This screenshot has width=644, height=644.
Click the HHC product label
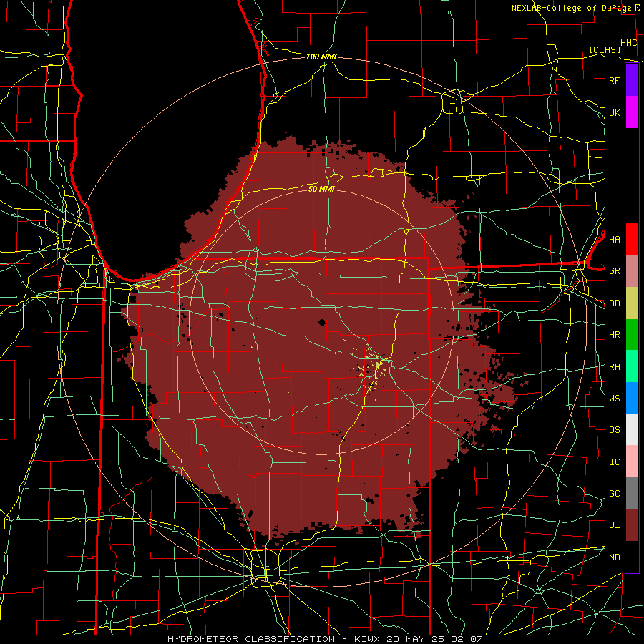(629, 43)
